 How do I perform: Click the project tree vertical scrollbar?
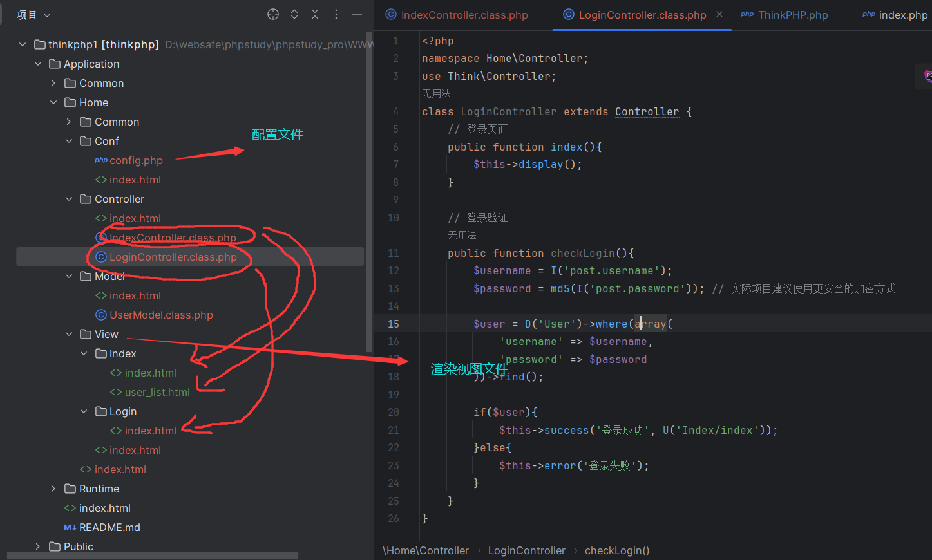tap(369, 193)
